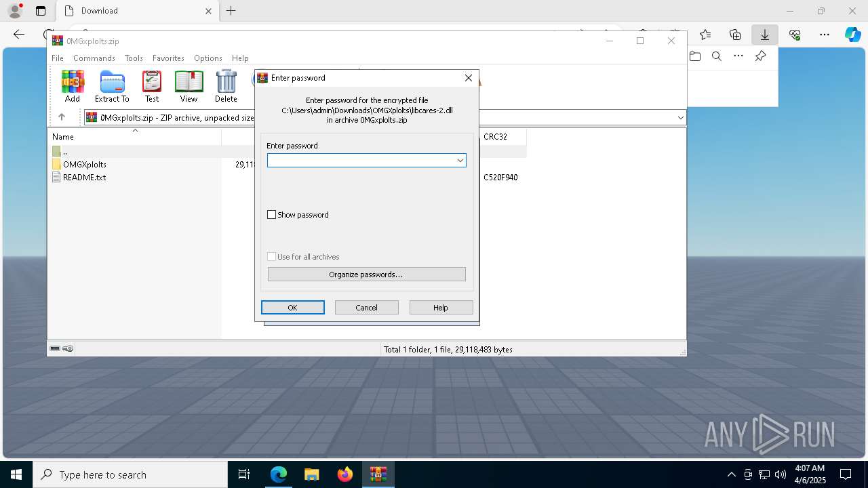
Task: Open downloads folder icon in downloads panel
Action: 695,56
